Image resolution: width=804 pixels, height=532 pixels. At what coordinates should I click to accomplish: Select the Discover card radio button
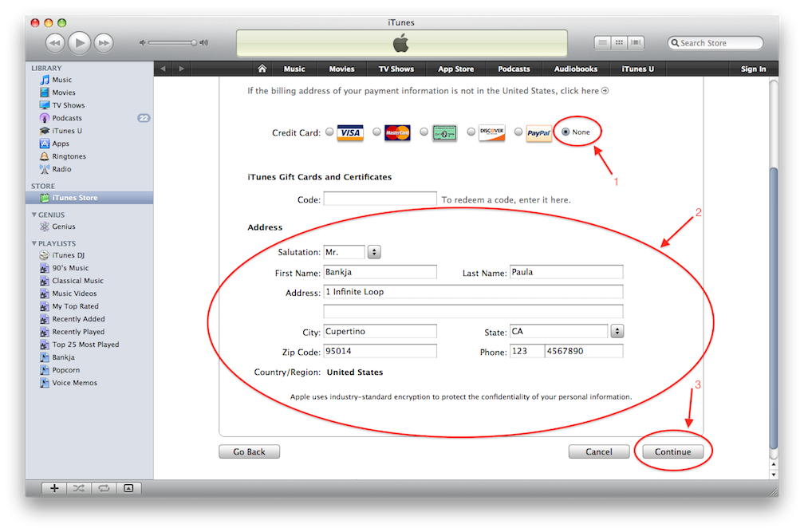tap(471, 132)
